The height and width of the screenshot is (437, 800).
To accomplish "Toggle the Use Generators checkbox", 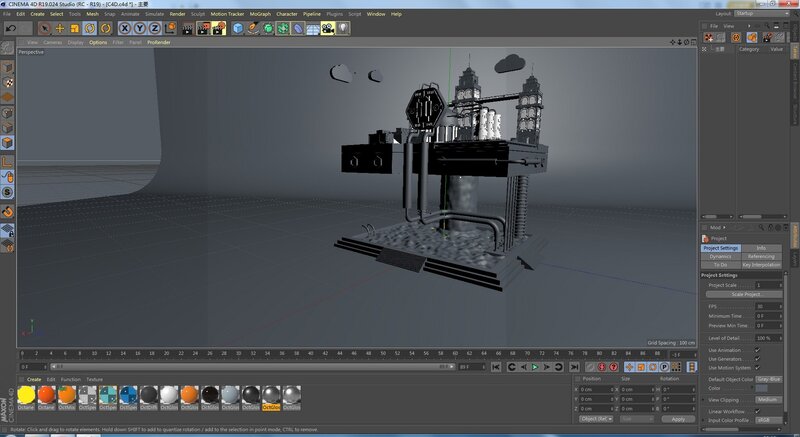I will tap(757, 359).
